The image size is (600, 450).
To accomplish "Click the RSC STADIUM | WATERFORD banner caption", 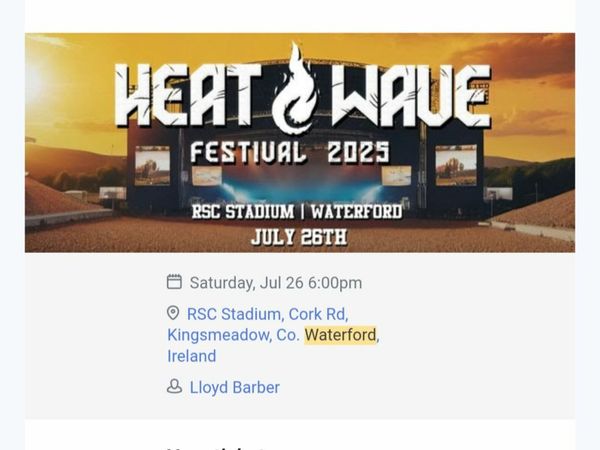I will point(297,212).
